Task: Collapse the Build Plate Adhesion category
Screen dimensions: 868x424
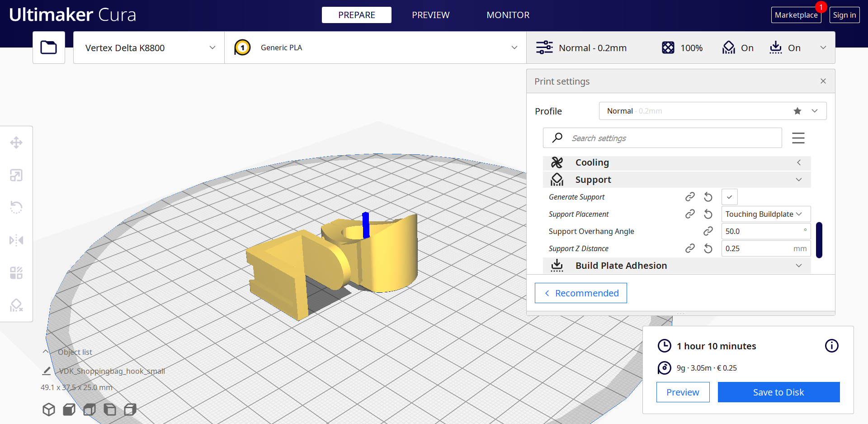Action: coord(677,266)
